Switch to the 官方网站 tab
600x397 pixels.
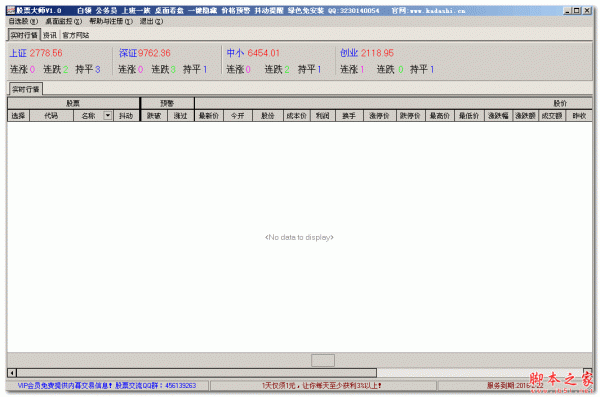pyautogui.click(x=75, y=36)
